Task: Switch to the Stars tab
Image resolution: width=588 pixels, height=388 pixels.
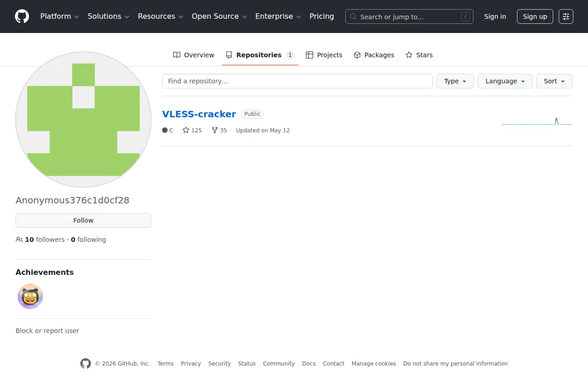Action: coord(419,55)
